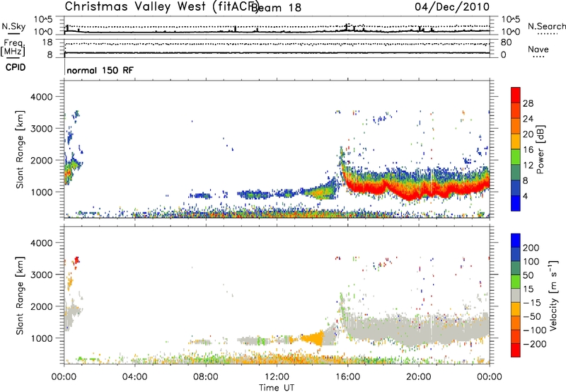Click the '-100' tick on the Velocity color bar

pos(535,330)
